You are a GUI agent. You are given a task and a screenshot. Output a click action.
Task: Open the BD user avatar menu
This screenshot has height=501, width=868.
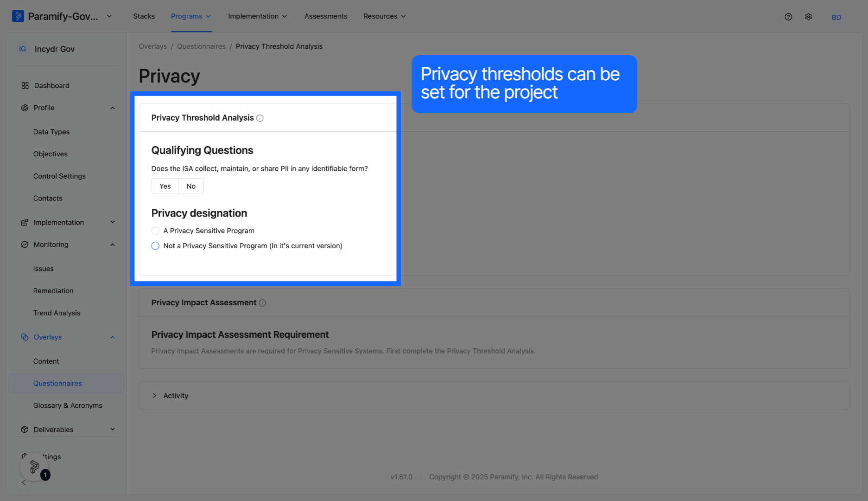(836, 17)
